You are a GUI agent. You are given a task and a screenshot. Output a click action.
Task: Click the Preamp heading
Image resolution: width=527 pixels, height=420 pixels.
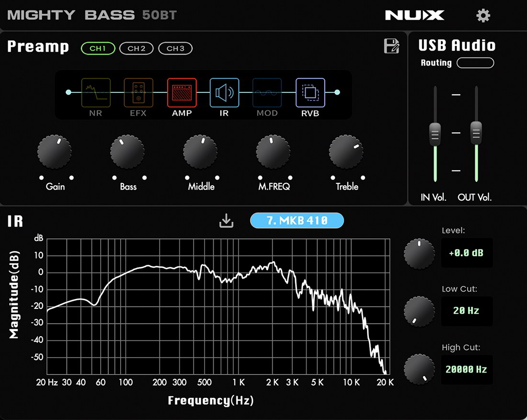pyautogui.click(x=38, y=47)
